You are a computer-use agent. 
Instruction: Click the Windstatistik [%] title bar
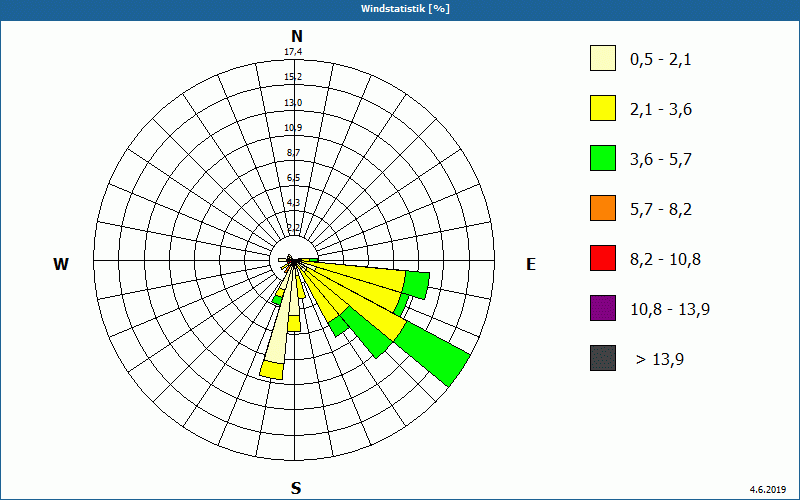(x=400, y=9)
